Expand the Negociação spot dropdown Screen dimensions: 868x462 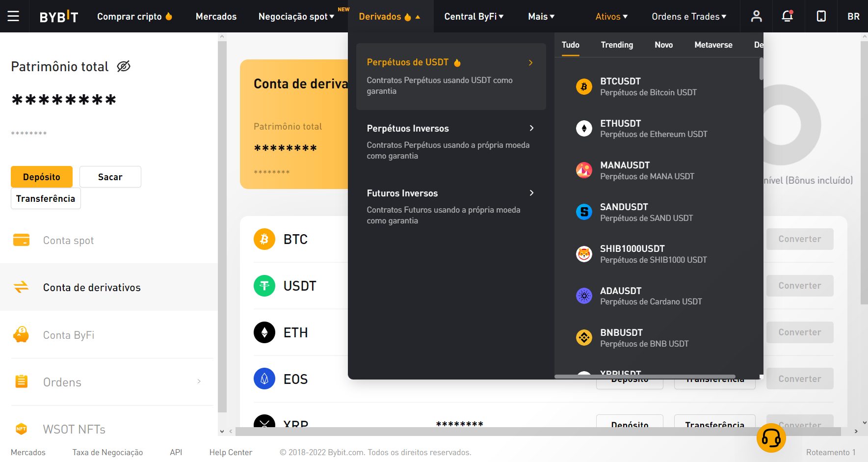(296, 16)
